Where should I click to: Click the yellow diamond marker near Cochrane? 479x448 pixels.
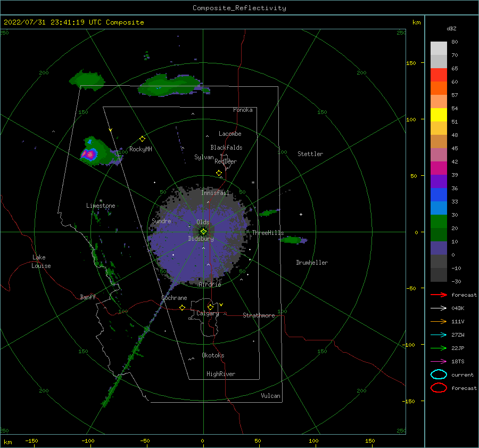[182, 307]
